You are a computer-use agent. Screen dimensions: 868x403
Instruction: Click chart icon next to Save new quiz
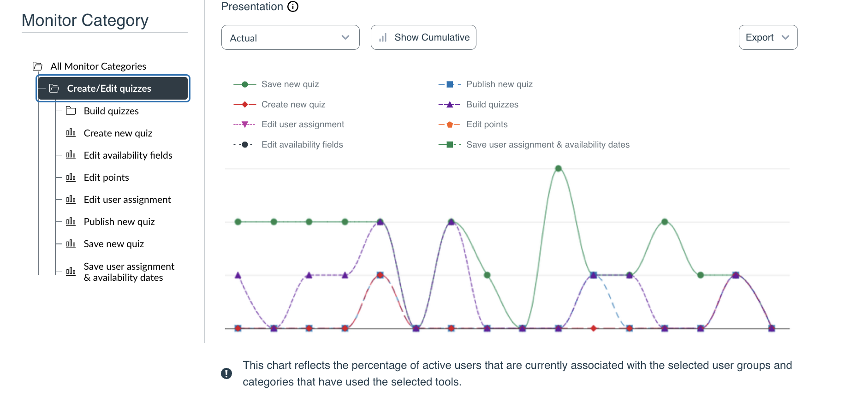71,243
